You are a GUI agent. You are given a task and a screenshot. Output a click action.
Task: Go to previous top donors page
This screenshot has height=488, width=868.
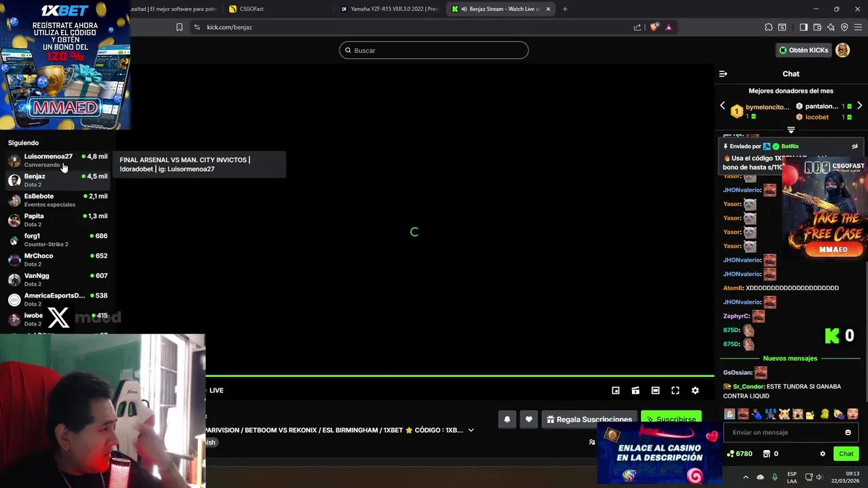[x=722, y=106]
